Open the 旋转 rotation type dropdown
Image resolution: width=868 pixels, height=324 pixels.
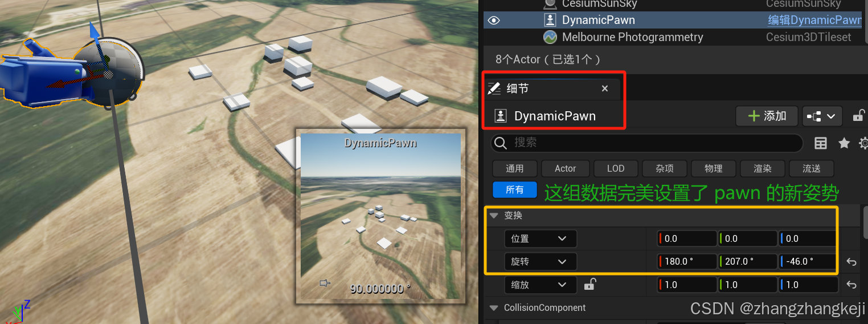540,261
